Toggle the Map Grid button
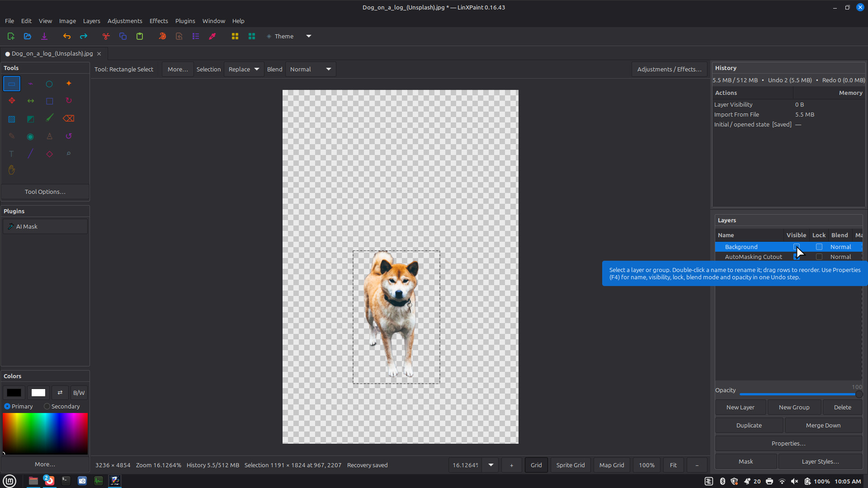This screenshot has width=868, height=488. coord(612,465)
